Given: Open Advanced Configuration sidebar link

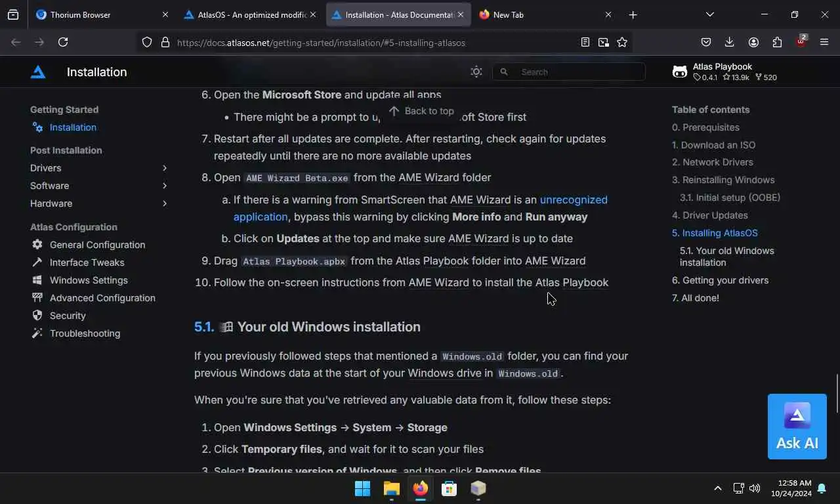Looking at the screenshot, I should tap(102, 298).
